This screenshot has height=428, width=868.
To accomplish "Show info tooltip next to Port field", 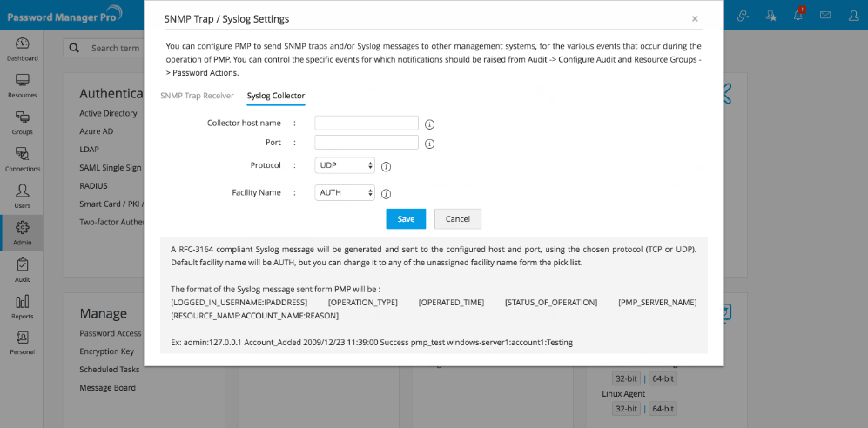I will 429,144.
